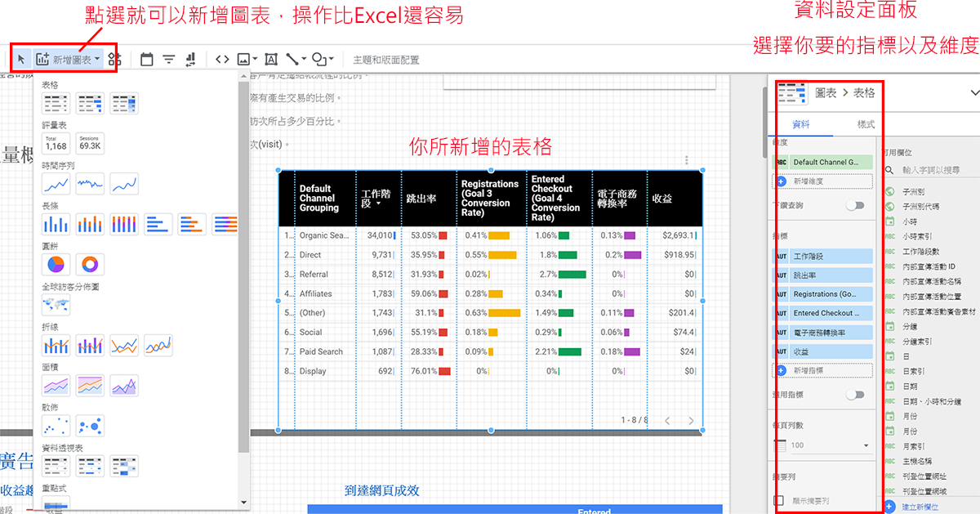Expand the shape tool dropdown arrow
This screenshot has width=980, height=514.
pos(332,59)
